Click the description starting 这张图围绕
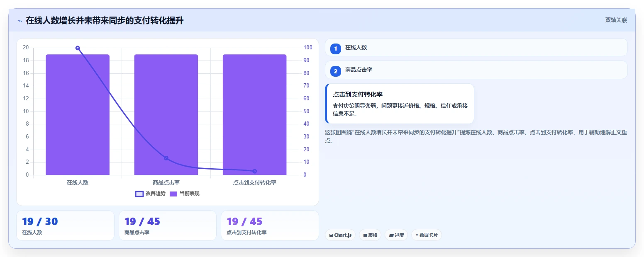644x257 pixels. (x=476, y=136)
